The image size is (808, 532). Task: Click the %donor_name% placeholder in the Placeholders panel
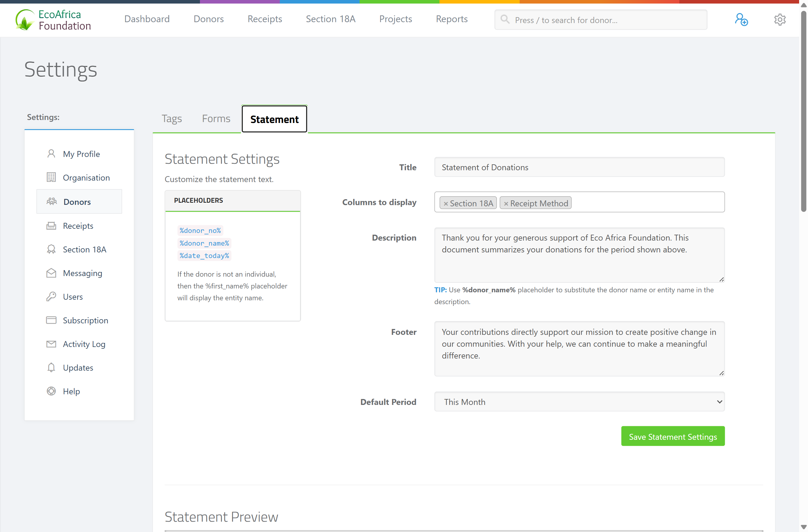point(204,243)
